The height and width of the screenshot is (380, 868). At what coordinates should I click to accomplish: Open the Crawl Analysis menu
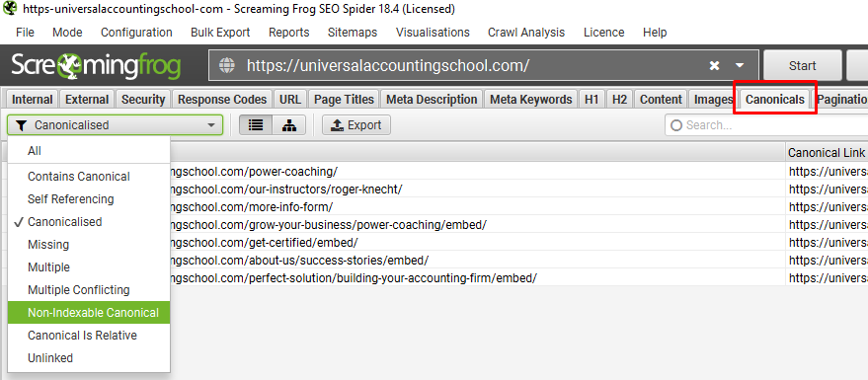[526, 33]
